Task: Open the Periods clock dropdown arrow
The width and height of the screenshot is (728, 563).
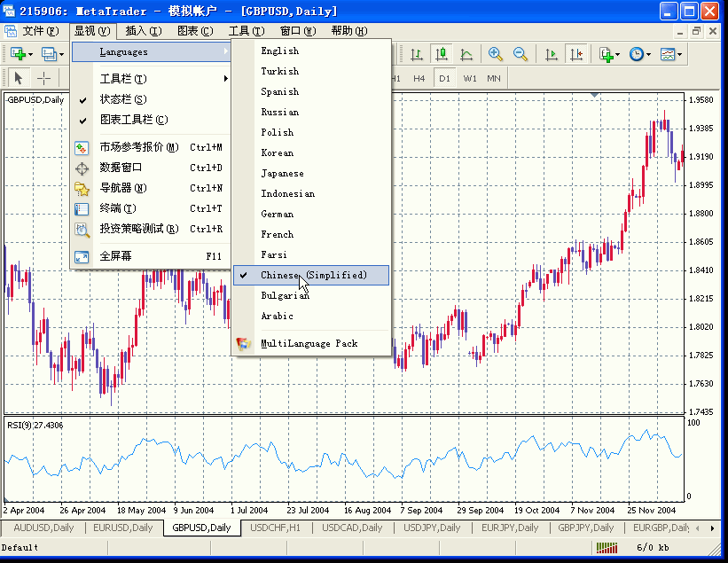Action: tap(648, 55)
